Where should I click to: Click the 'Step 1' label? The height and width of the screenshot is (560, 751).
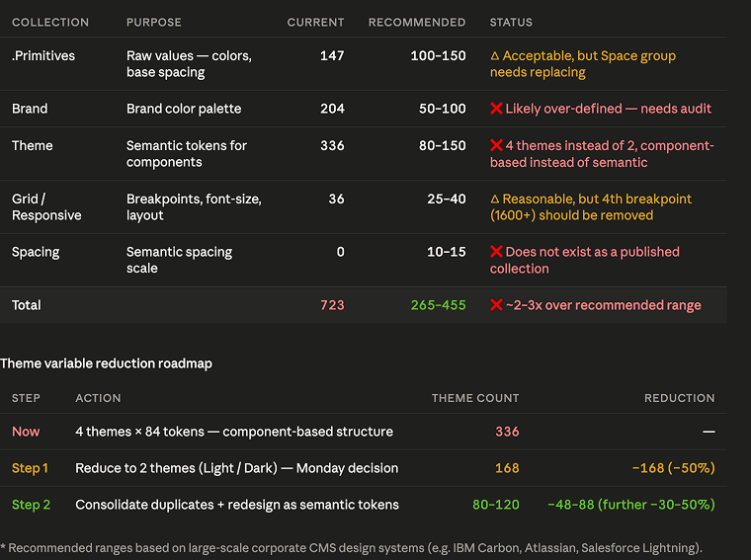click(x=30, y=468)
